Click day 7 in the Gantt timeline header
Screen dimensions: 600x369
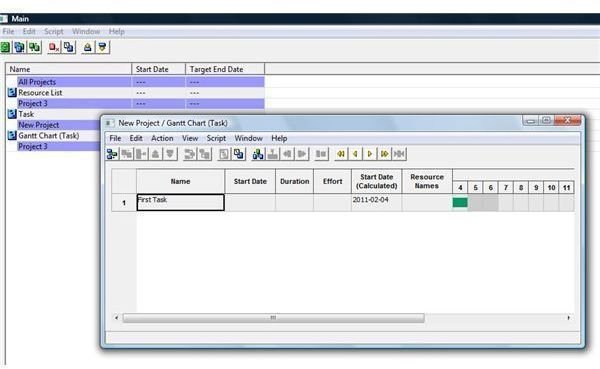point(505,188)
